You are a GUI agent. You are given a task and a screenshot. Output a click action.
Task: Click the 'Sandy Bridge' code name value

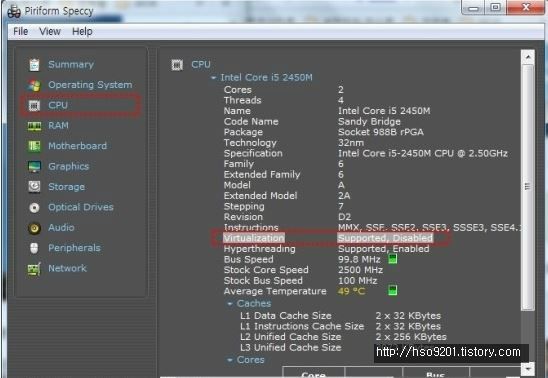pyautogui.click(x=369, y=122)
